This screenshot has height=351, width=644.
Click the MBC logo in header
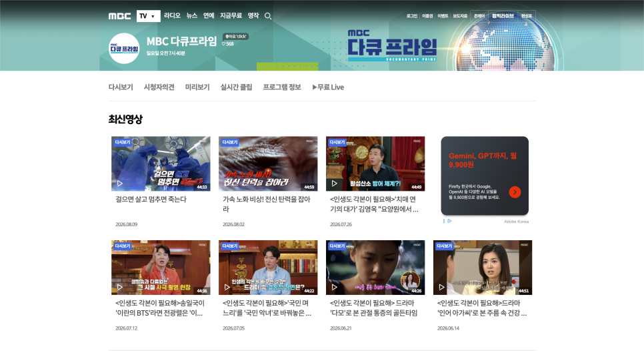[x=119, y=16]
